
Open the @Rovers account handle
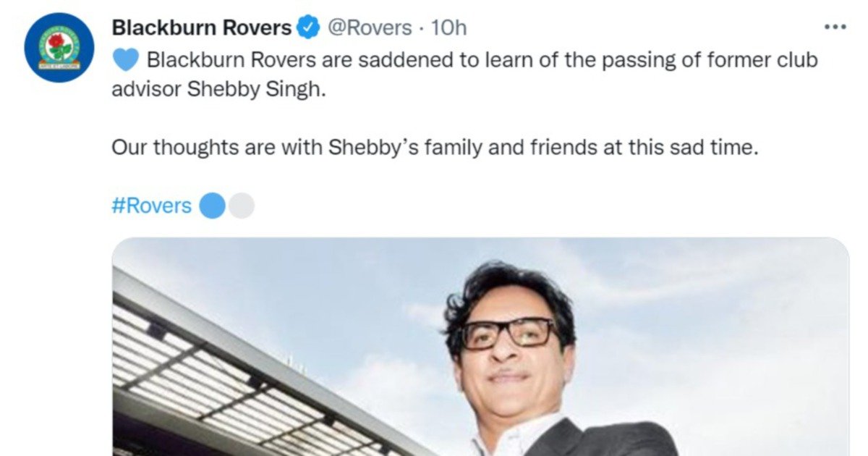(369, 28)
